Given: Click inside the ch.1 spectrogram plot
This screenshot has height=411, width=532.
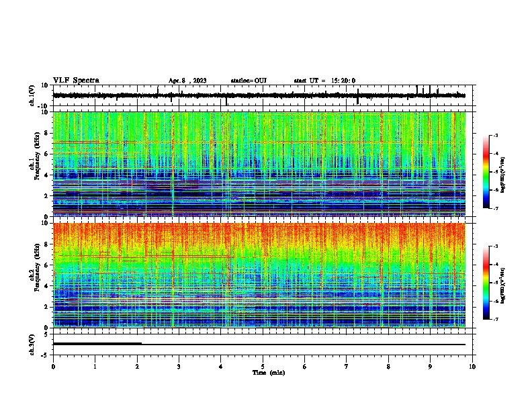Looking at the screenshot, I should pos(259,164).
